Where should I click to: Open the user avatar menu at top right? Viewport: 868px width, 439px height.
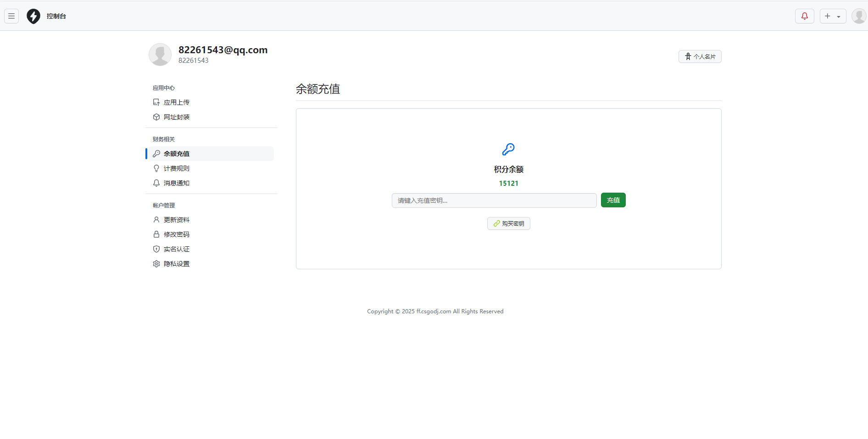(x=858, y=16)
